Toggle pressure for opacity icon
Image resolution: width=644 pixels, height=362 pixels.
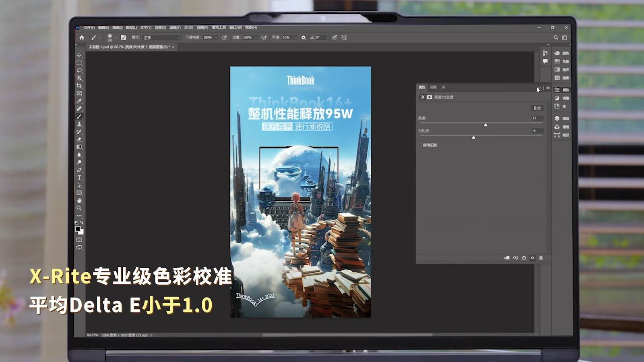[x=224, y=37]
